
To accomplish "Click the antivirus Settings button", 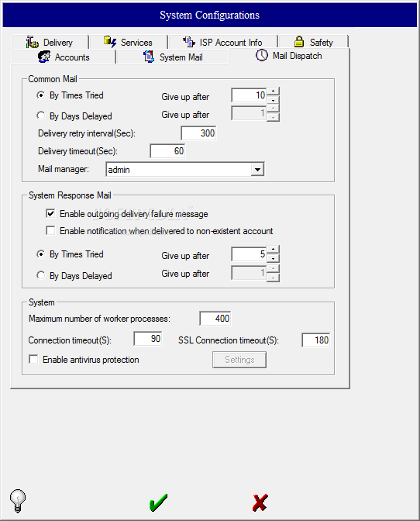I will coord(239,360).
